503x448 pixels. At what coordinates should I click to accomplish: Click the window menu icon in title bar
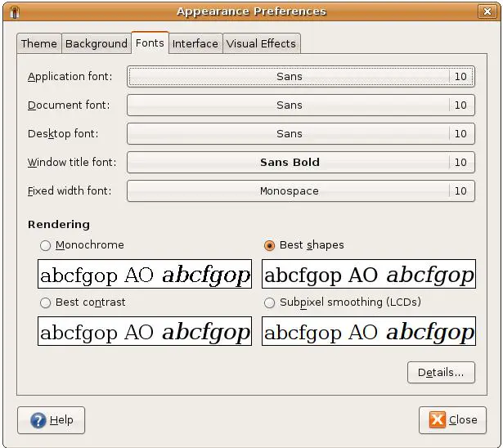[14, 12]
